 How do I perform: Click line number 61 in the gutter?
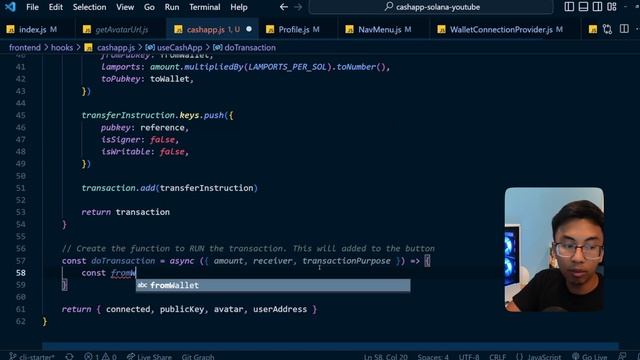20,309
